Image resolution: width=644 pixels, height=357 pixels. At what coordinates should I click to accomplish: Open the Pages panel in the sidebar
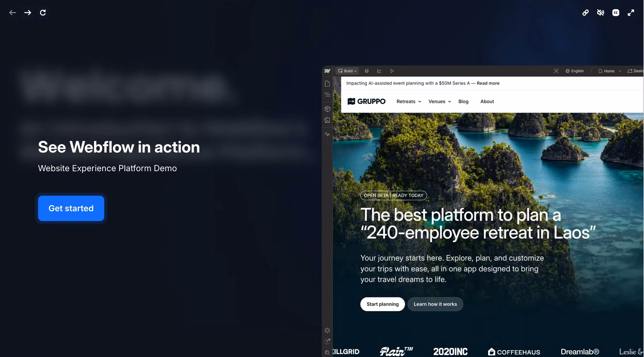tap(327, 84)
